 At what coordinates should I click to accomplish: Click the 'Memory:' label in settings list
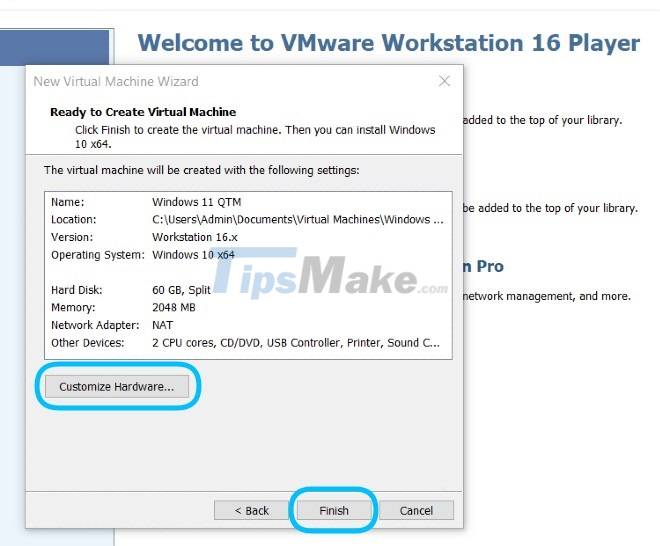(x=73, y=308)
